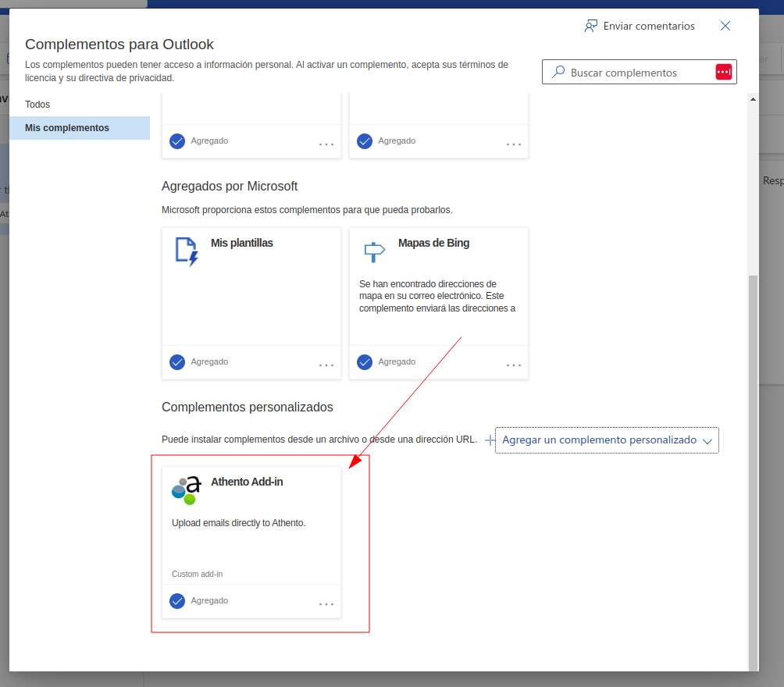This screenshot has height=687, width=784.
Task: Open more options menu for Mapas de Bing
Action: [x=514, y=365]
